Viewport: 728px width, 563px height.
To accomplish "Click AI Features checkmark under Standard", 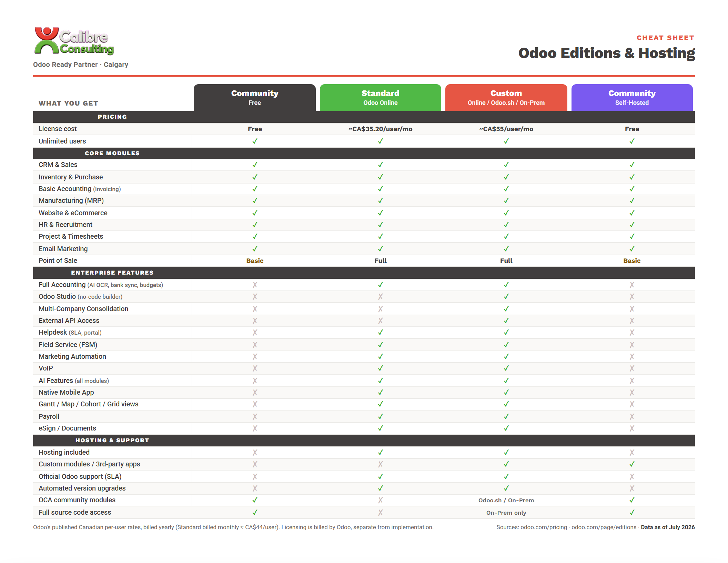I will (380, 381).
